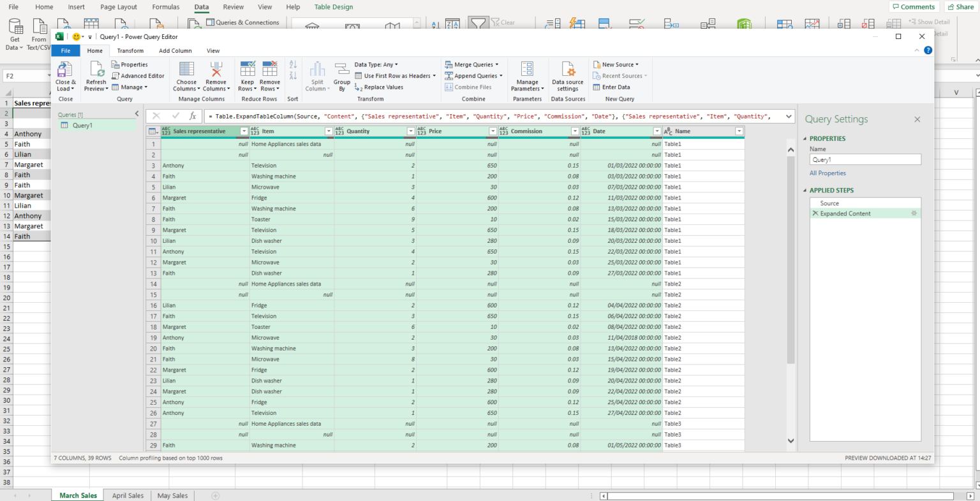This screenshot has width=980, height=501.
Task: Click the Remove Rows icon
Action: coord(270,69)
